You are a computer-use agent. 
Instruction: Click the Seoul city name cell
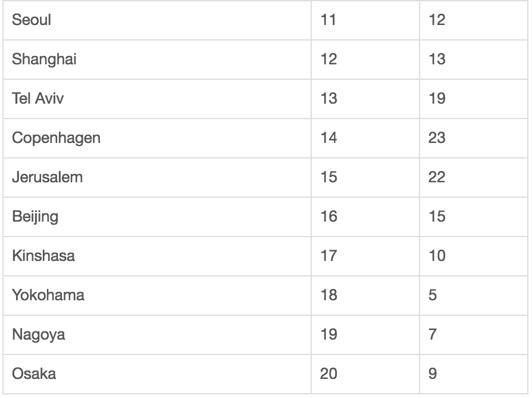coord(32,20)
